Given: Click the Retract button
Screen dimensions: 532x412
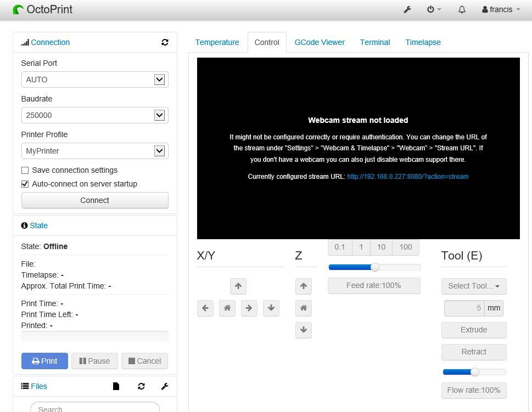Looking at the screenshot, I should point(474,352).
